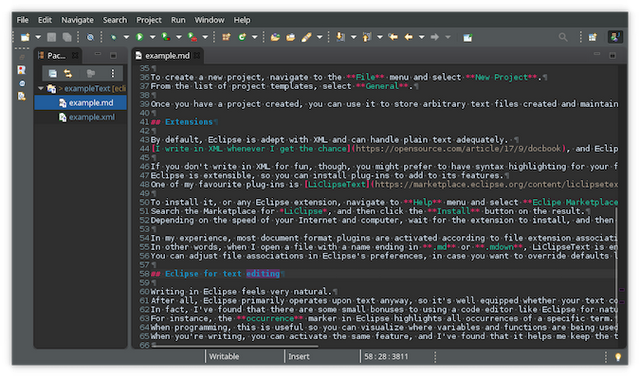Viewport: 640px width, 377px height.
Task: Click the Run External Tools toolbox icon
Action: click(192, 37)
